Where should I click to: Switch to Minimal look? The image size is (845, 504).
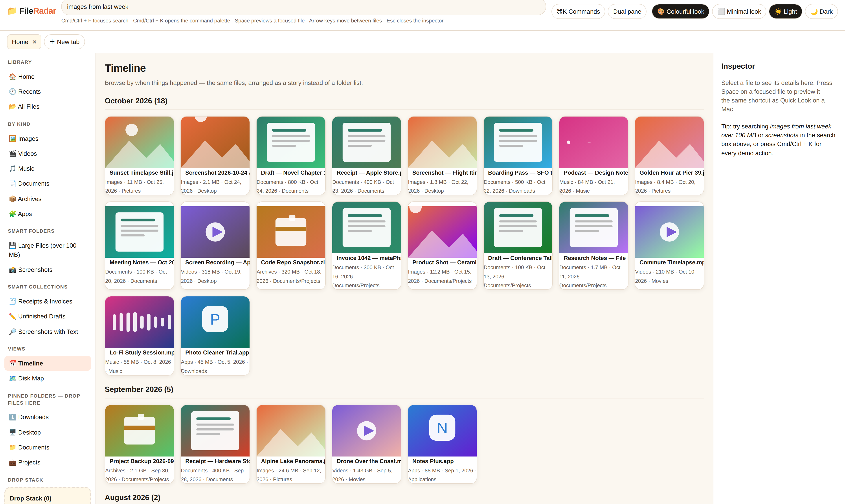click(x=739, y=12)
